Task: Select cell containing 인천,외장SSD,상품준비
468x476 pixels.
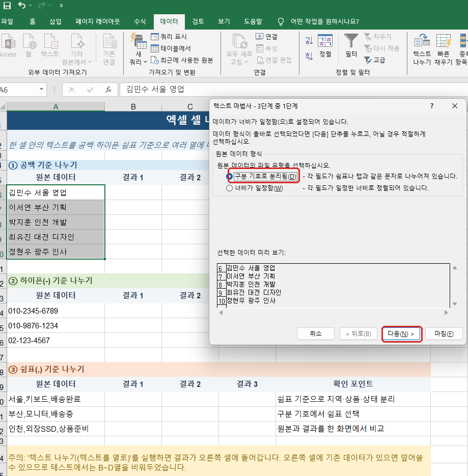Action: point(56,429)
